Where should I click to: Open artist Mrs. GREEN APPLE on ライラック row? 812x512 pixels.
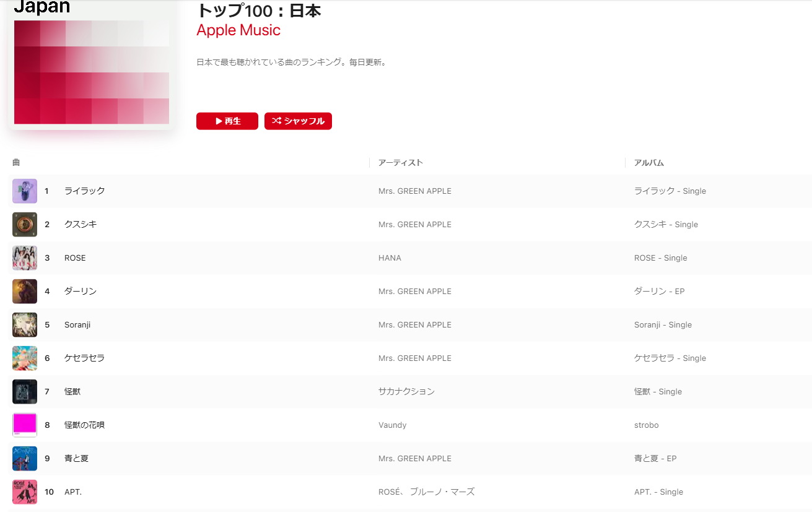[x=415, y=191]
